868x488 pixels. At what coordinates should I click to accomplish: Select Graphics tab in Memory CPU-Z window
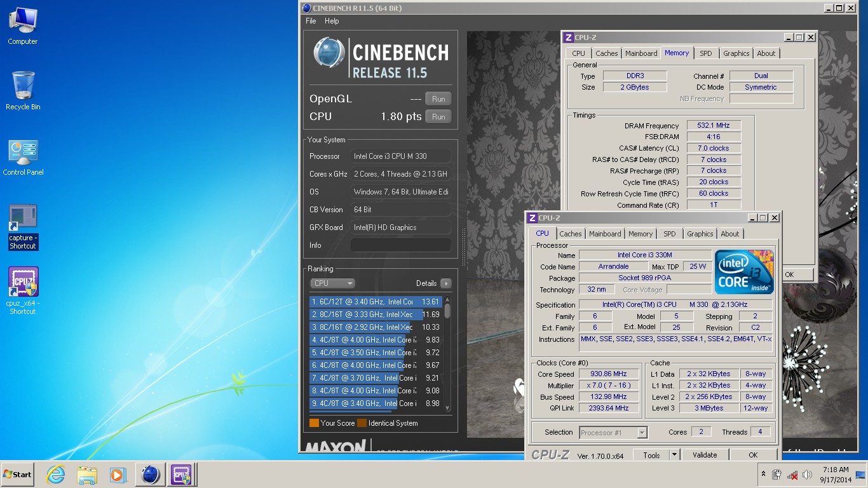(x=736, y=53)
